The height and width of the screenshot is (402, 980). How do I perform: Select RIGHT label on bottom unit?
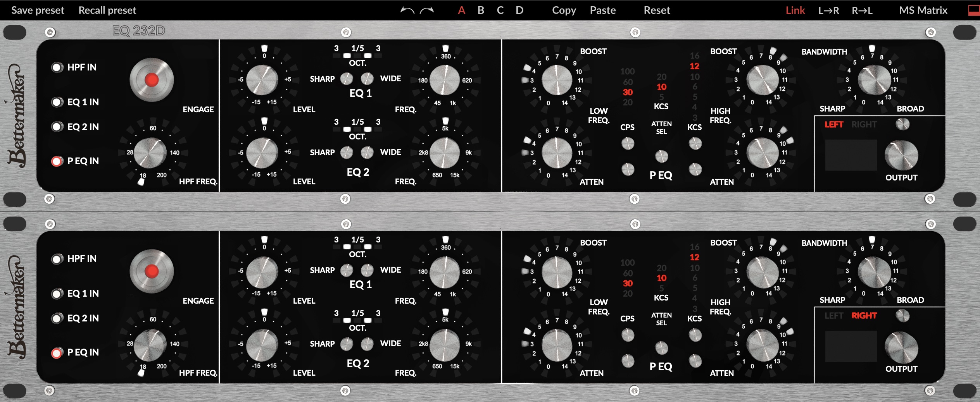point(864,316)
